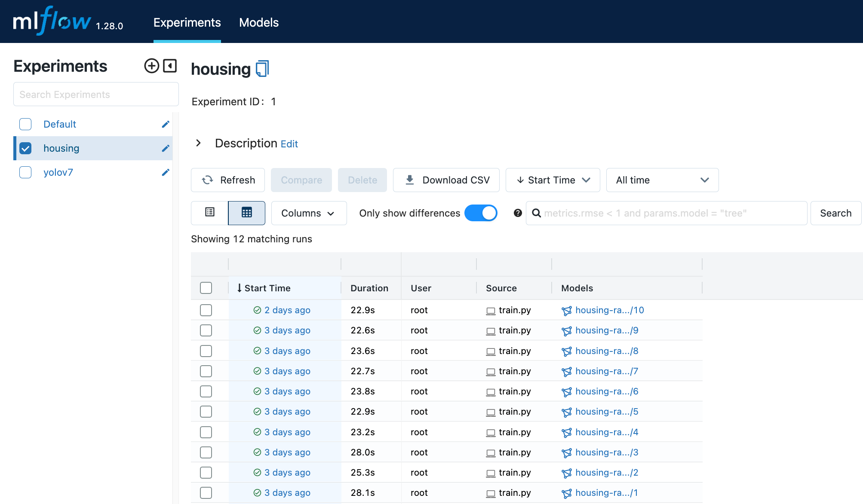
Task: Switch to compact list view icon
Action: point(210,213)
